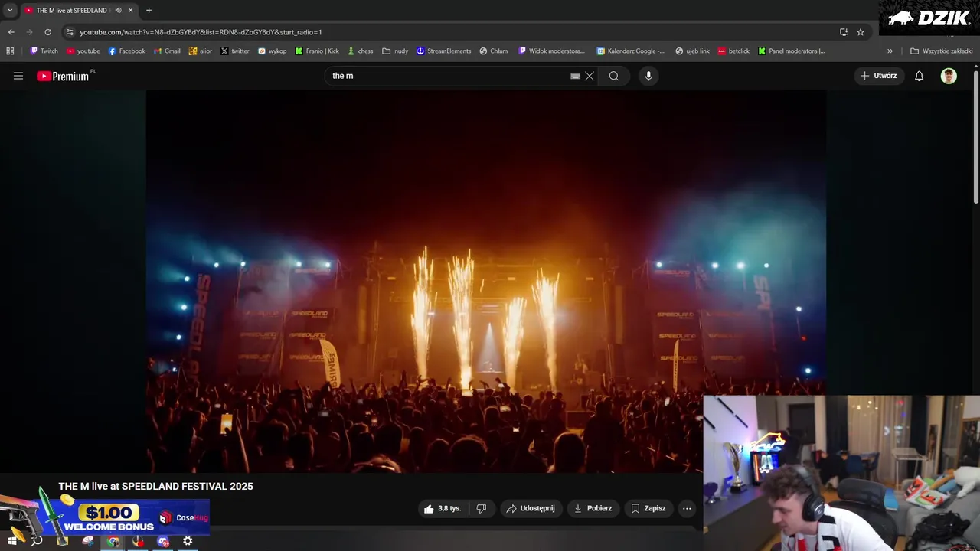Dislike the video with thumbs down

point(482,508)
